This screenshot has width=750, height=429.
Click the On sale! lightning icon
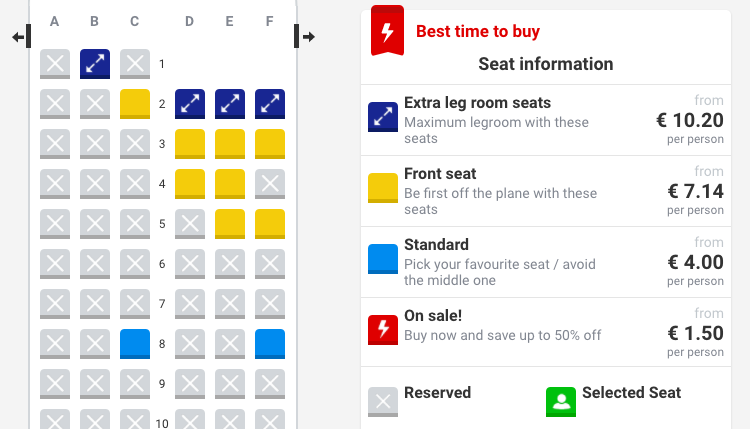tap(383, 330)
